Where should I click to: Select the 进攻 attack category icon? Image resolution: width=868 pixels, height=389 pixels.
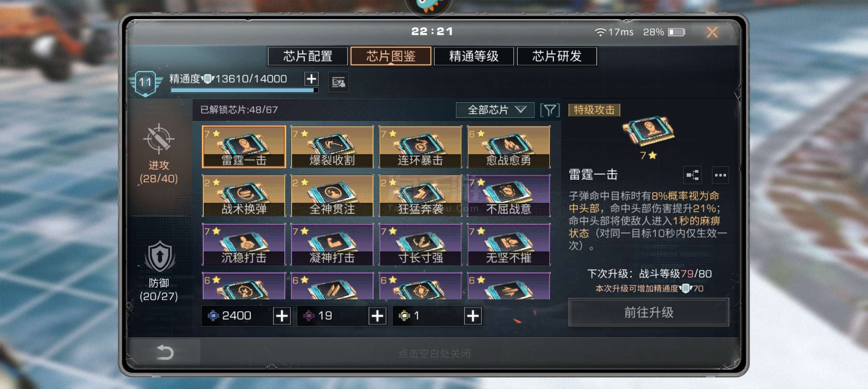159,139
